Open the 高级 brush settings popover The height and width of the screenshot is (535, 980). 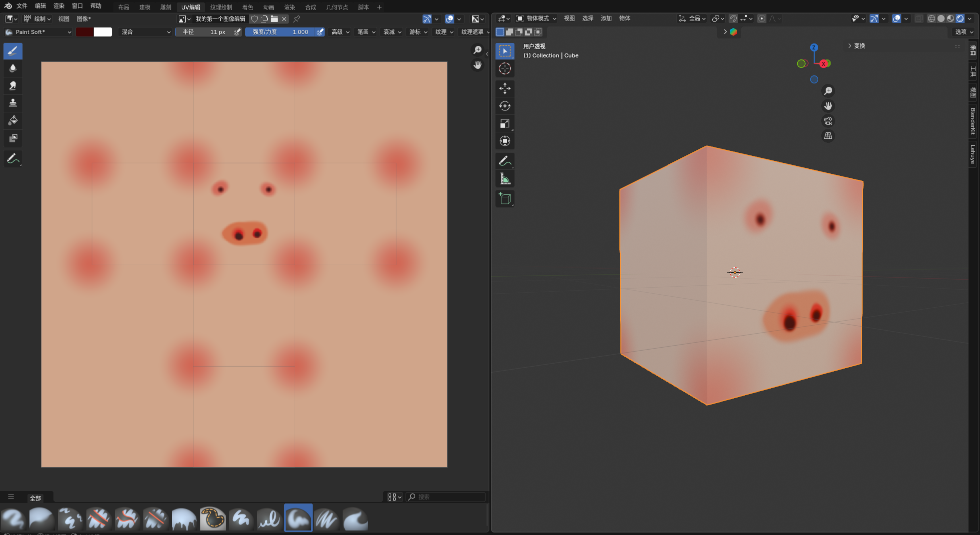340,32
